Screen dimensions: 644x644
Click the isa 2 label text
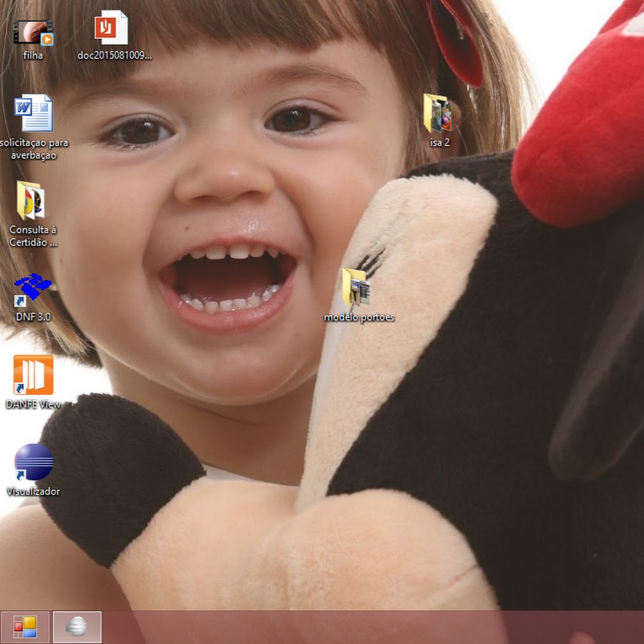(440, 142)
